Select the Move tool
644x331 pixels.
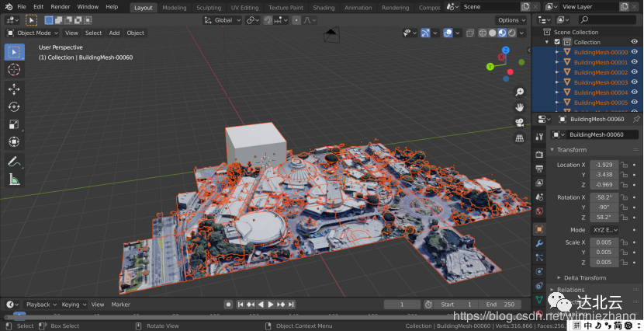[x=14, y=89]
